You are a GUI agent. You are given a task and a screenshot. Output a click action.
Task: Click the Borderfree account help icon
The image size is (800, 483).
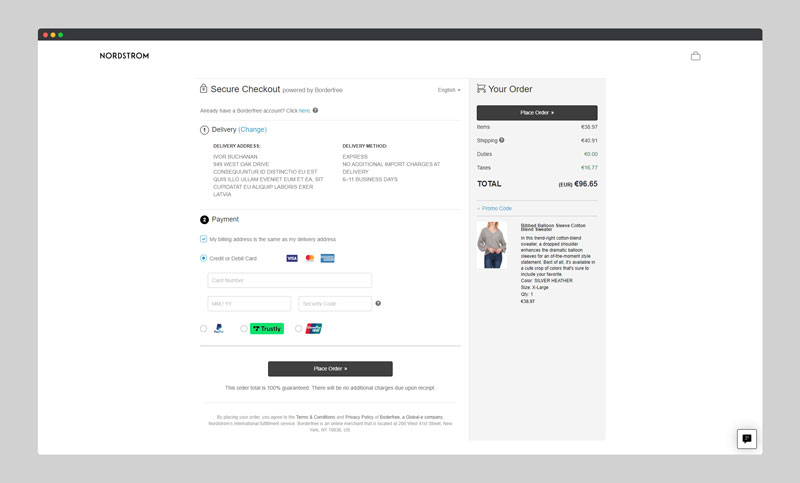[315, 110]
